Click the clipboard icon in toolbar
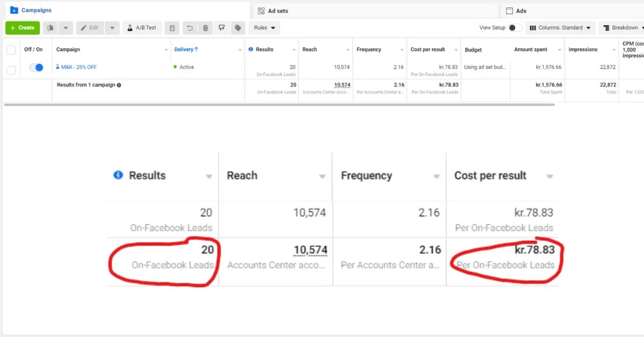This screenshot has width=644, height=337. click(x=172, y=28)
